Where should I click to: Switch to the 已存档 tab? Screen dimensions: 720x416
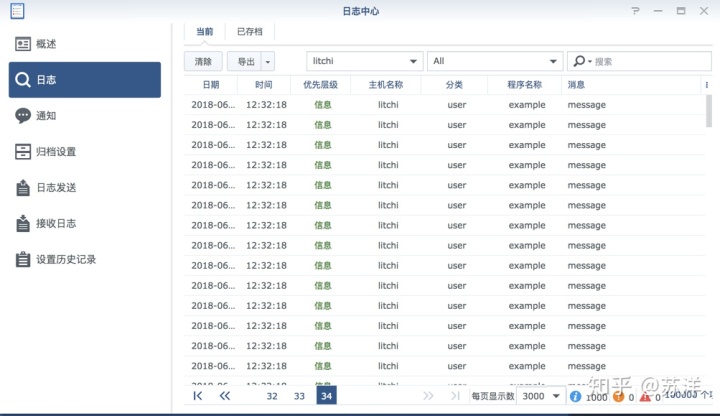coord(250,32)
